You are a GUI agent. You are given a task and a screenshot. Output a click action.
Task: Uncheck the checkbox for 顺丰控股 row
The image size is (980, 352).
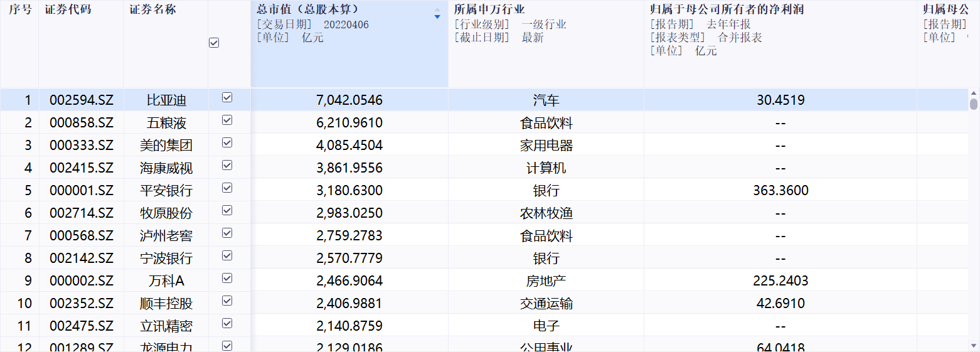click(x=227, y=301)
